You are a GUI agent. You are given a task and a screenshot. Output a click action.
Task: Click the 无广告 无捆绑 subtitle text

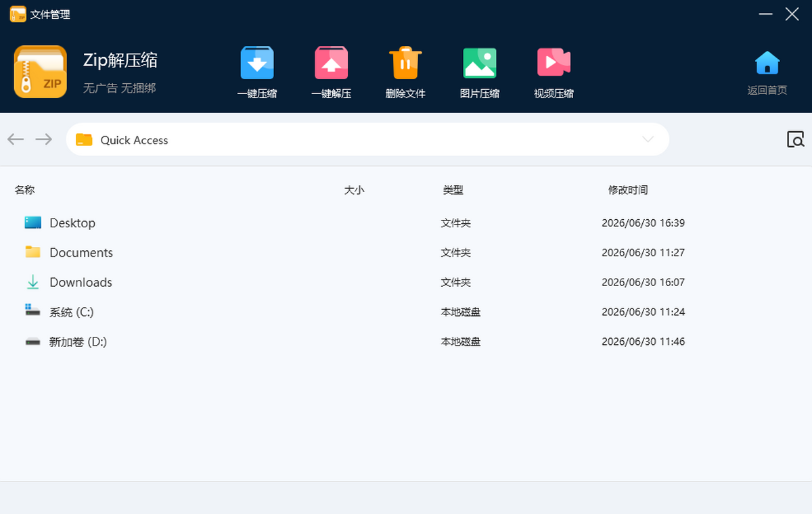point(119,88)
